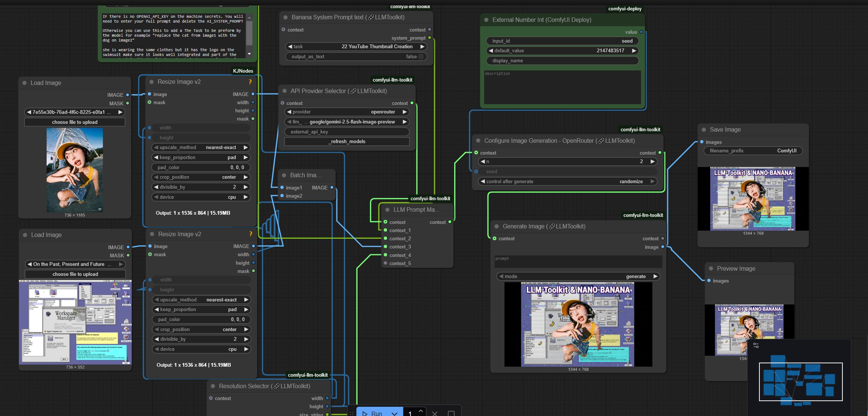Open the Run button dropdown chevron

point(394,413)
